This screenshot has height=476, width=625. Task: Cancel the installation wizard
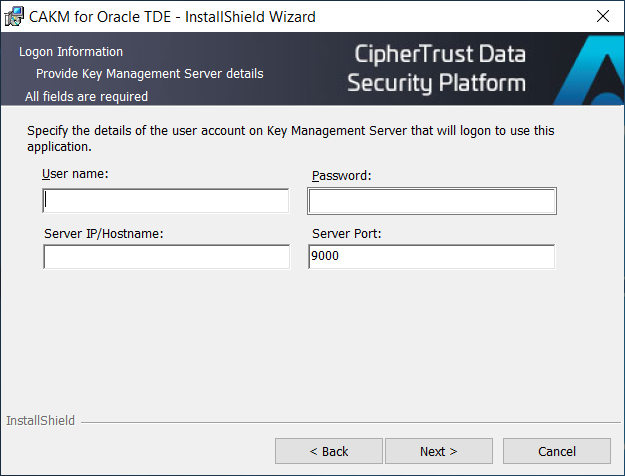point(557,451)
